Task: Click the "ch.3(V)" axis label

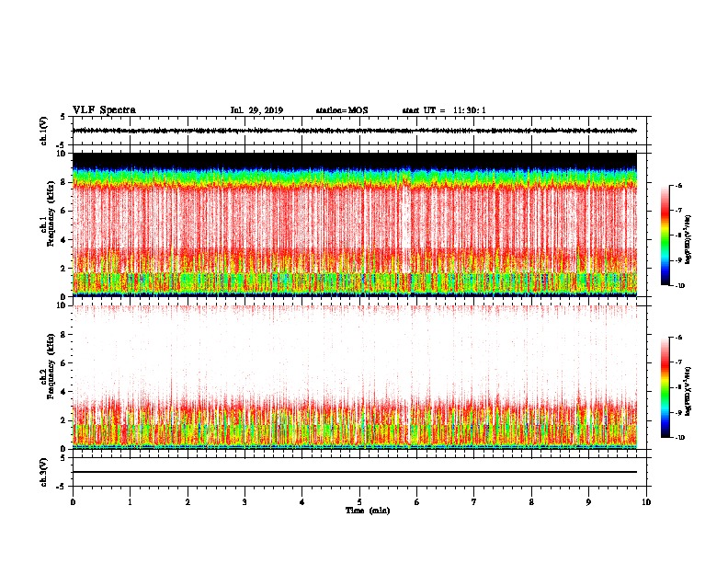Action: tap(43, 472)
